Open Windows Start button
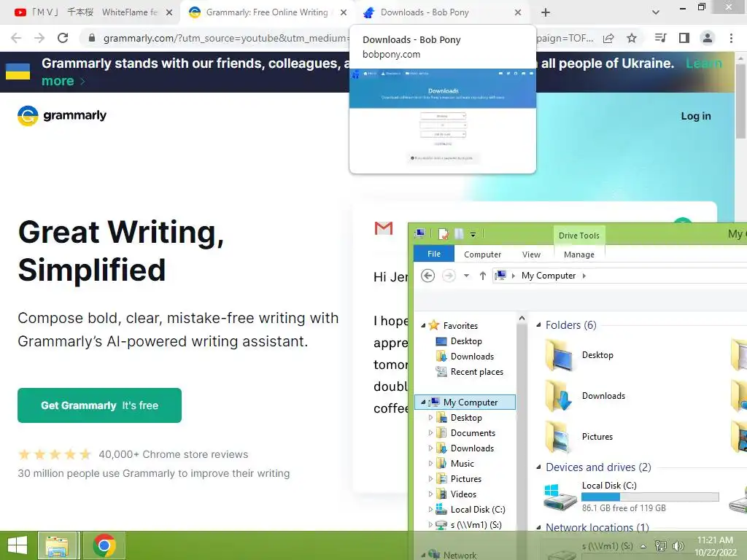The image size is (747, 560). point(18,545)
